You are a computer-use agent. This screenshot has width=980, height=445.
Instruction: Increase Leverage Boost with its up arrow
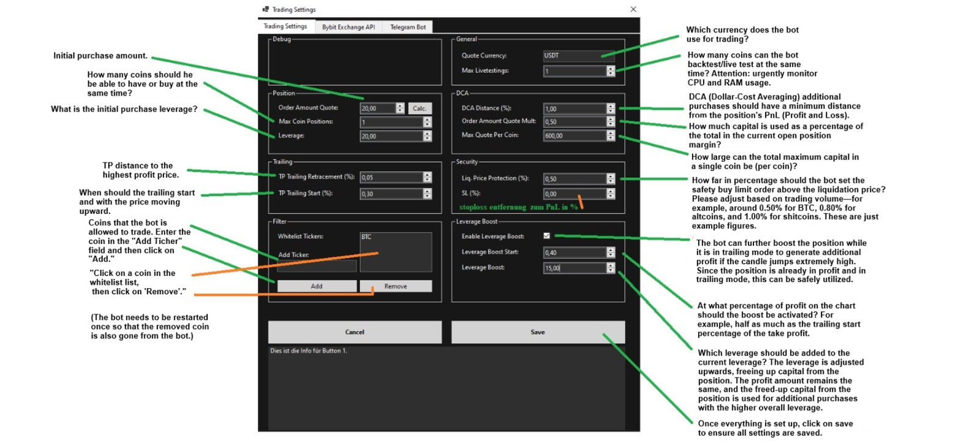coord(611,265)
